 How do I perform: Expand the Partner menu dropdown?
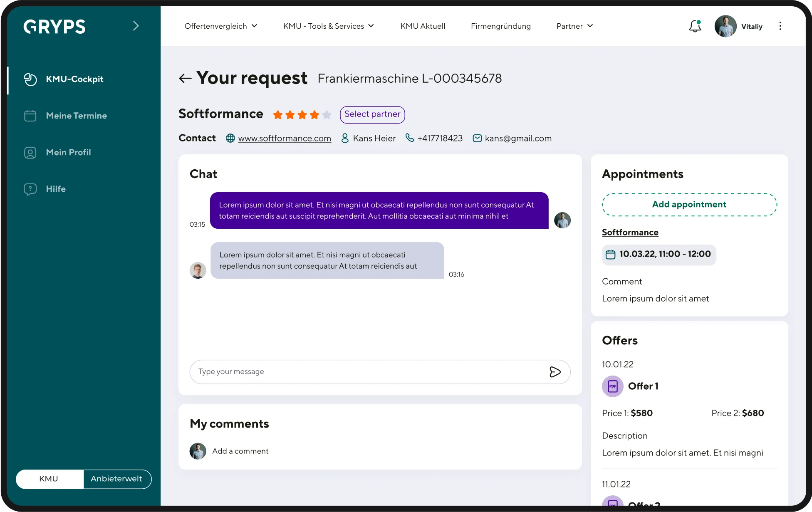(574, 26)
